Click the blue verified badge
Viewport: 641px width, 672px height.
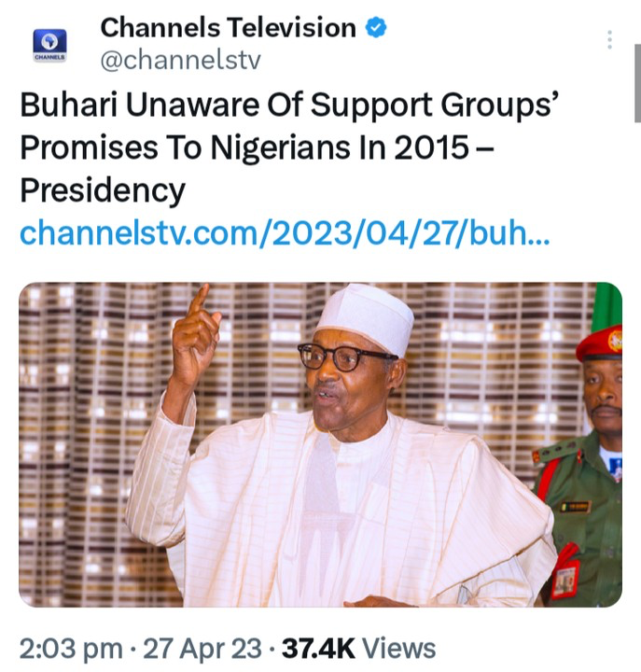(x=375, y=28)
